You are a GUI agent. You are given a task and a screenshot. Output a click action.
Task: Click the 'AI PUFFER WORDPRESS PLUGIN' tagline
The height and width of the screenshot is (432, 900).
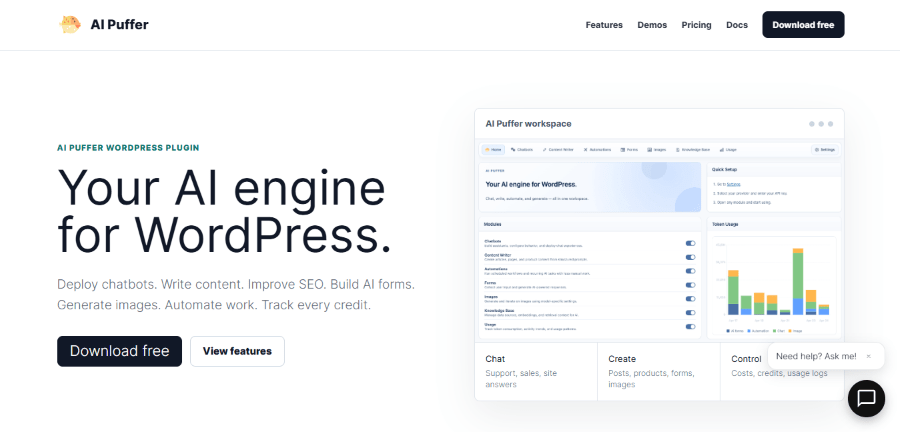click(x=128, y=148)
